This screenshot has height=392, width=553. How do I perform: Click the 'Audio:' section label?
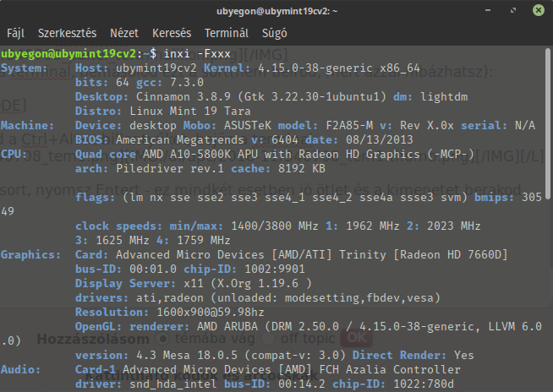coord(20,369)
